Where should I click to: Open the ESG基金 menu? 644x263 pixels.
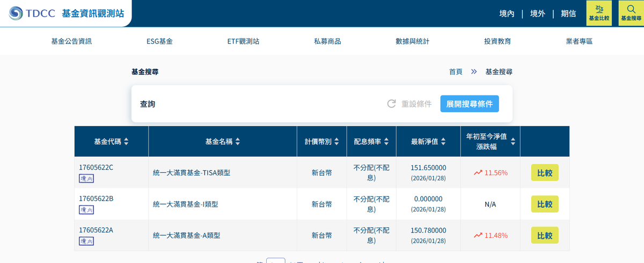click(x=159, y=41)
